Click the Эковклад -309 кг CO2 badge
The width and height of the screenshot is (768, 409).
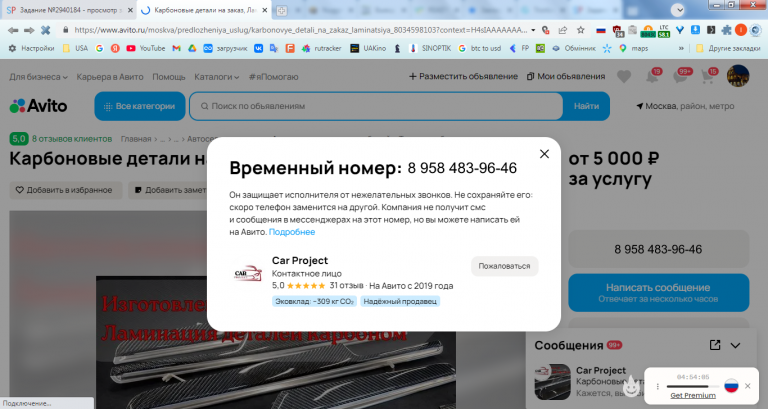(314, 301)
